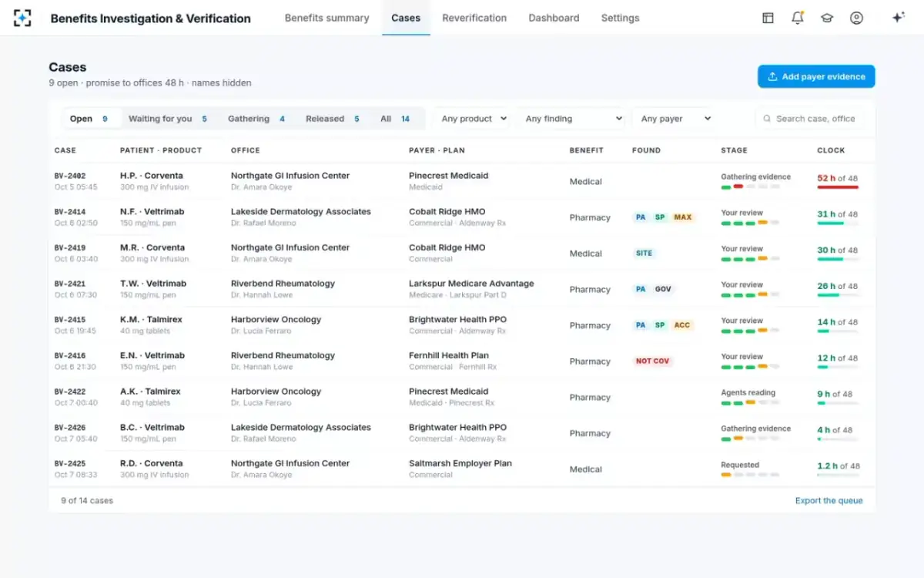
Task: Open case BV-2415
Action: [461, 325]
